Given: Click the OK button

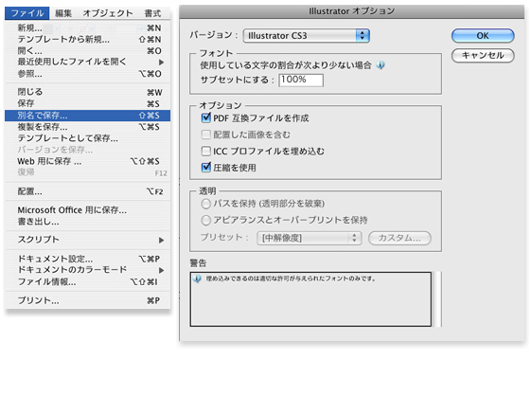Looking at the screenshot, I should coord(483,36).
